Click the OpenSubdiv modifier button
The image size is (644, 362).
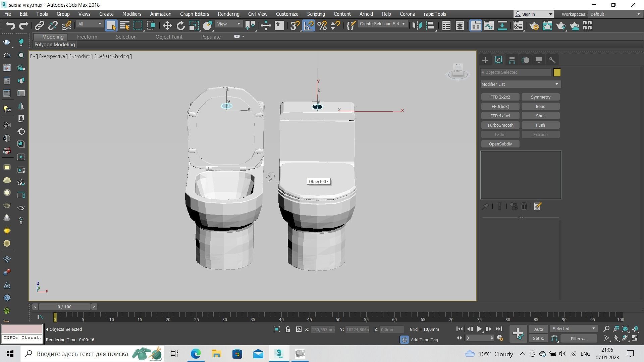[500, 144]
